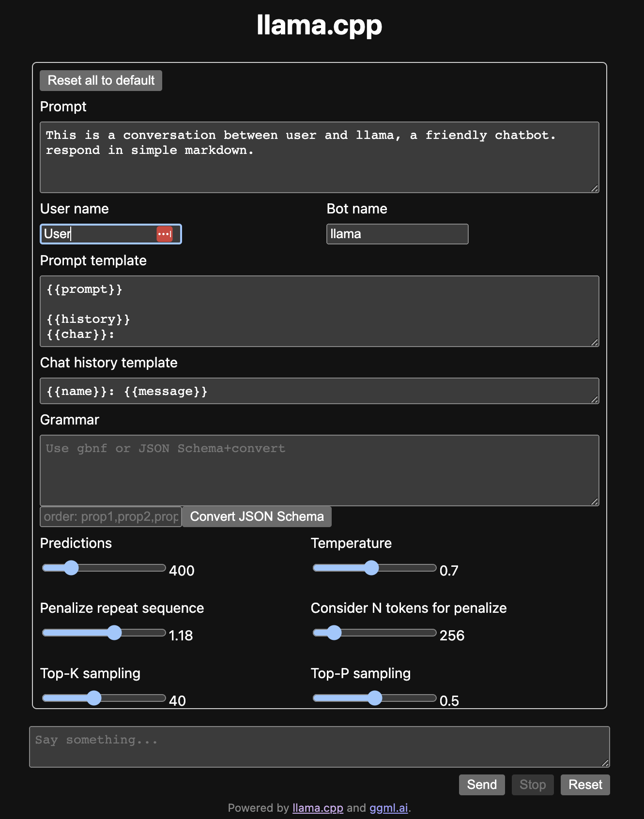Click the Prompt template textarea resize handle
The image size is (644, 819).
click(595, 342)
